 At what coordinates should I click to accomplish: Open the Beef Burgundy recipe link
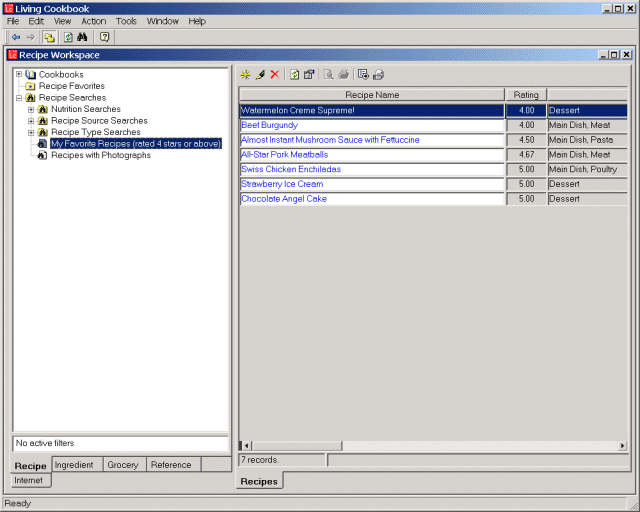(x=269, y=125)
